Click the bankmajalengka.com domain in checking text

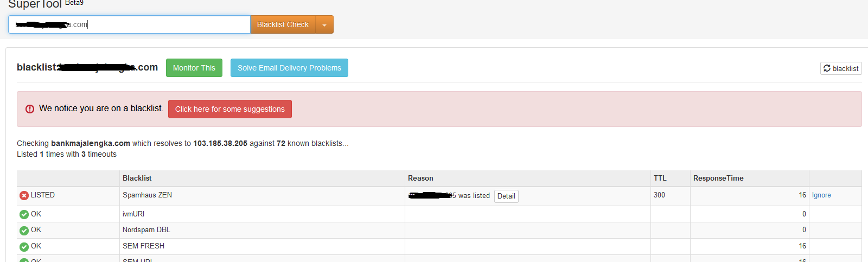(x=91, y=143)
